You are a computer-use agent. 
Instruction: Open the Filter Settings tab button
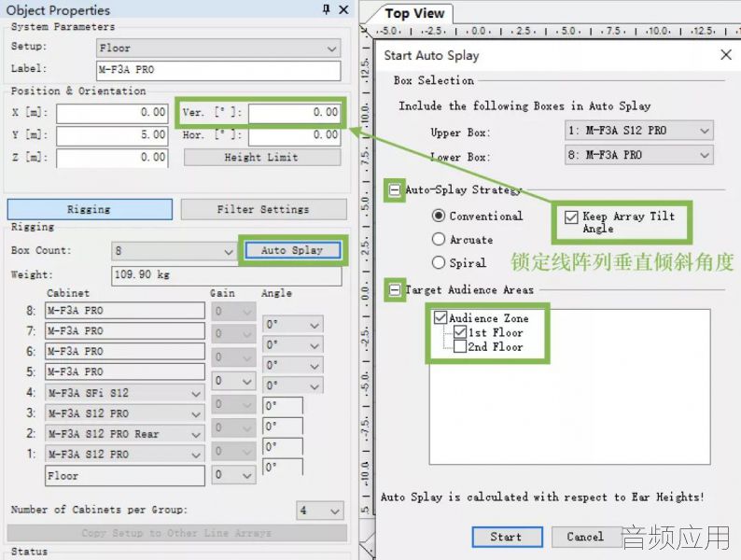pos(263,209)
